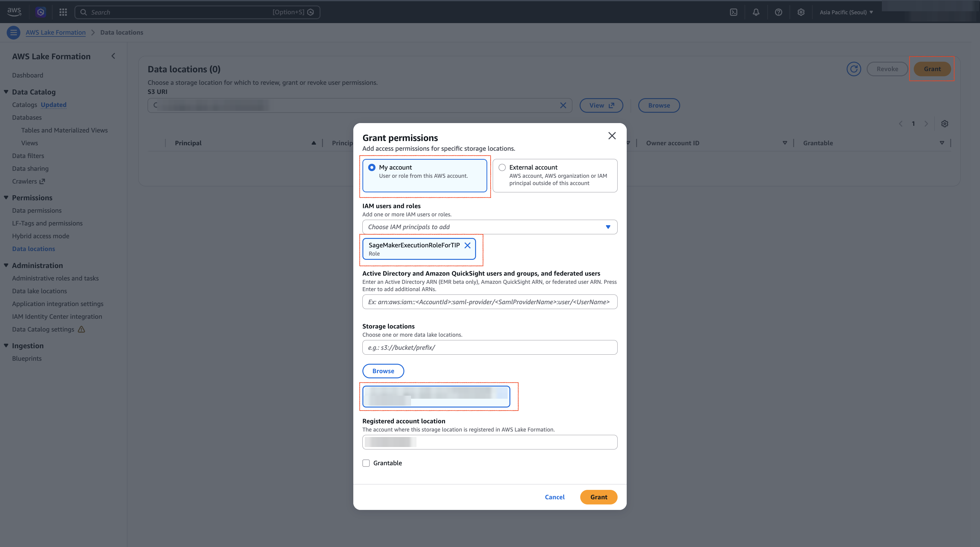Collapse the Permissions section
The height and width of the screenshot is (547, 980).
click(x=6, y=198)
